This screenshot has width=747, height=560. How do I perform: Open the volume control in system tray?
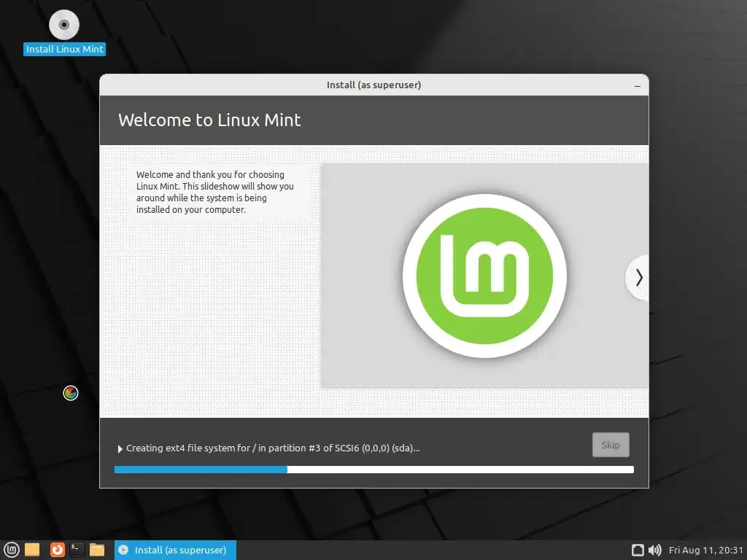point(655,550)
